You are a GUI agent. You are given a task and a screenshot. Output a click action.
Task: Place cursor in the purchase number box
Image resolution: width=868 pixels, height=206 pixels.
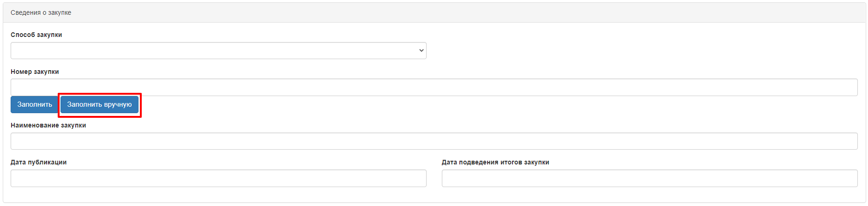(x=434, y=87)
